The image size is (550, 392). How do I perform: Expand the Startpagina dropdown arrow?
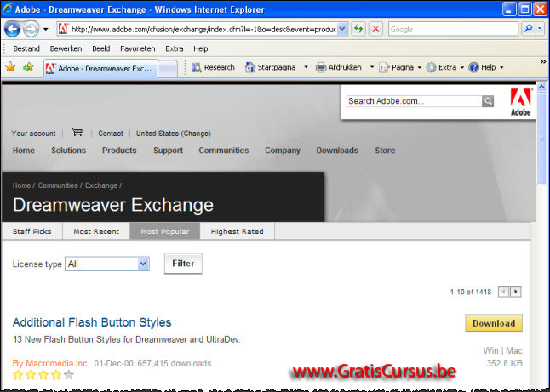[x=306, y=67]
